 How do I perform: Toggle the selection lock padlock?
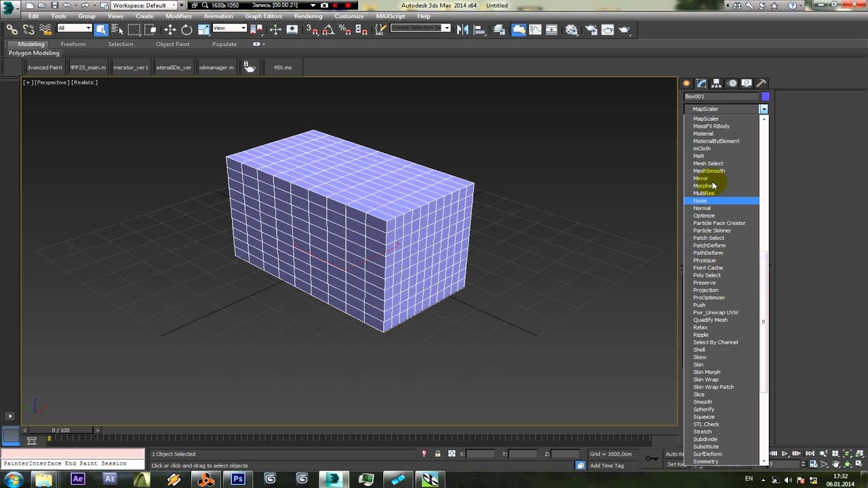(x=438, y=454)
